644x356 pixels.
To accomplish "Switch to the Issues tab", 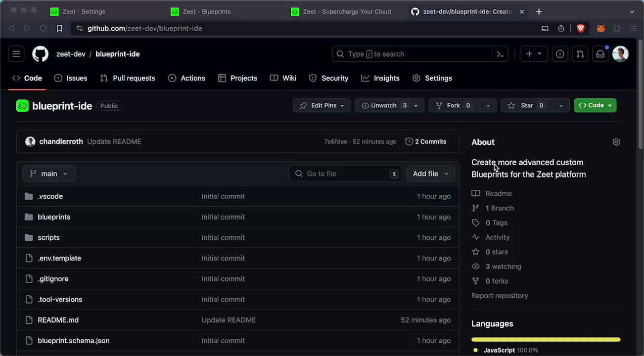I will pos(71,78).
